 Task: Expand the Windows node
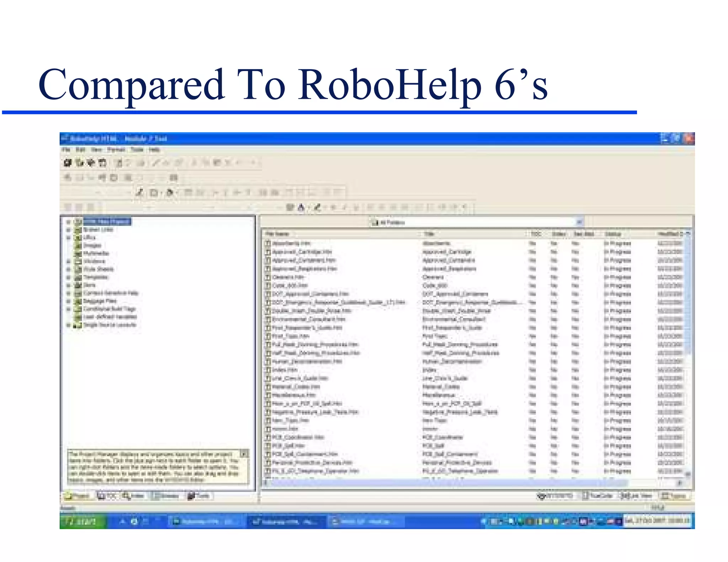tap(69, 261)
